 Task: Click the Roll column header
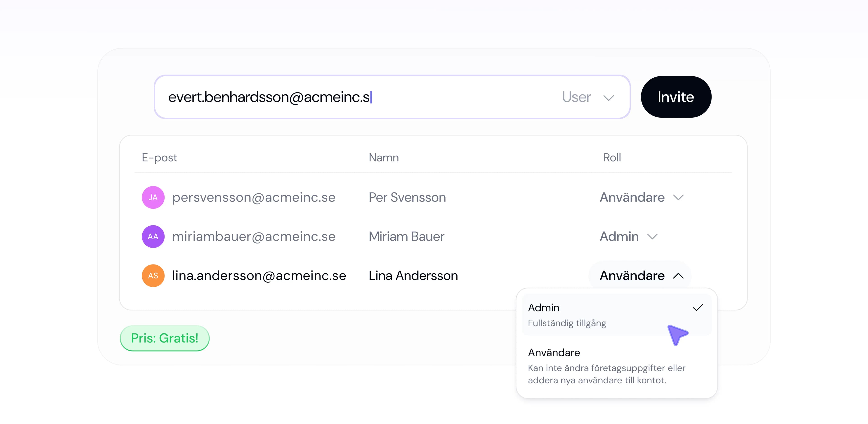[x=612, y=158]
